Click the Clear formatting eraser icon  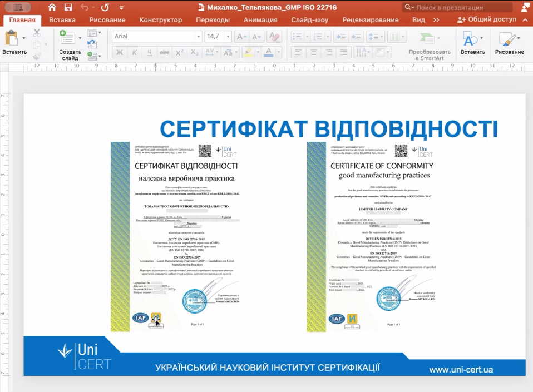point(274,37)
